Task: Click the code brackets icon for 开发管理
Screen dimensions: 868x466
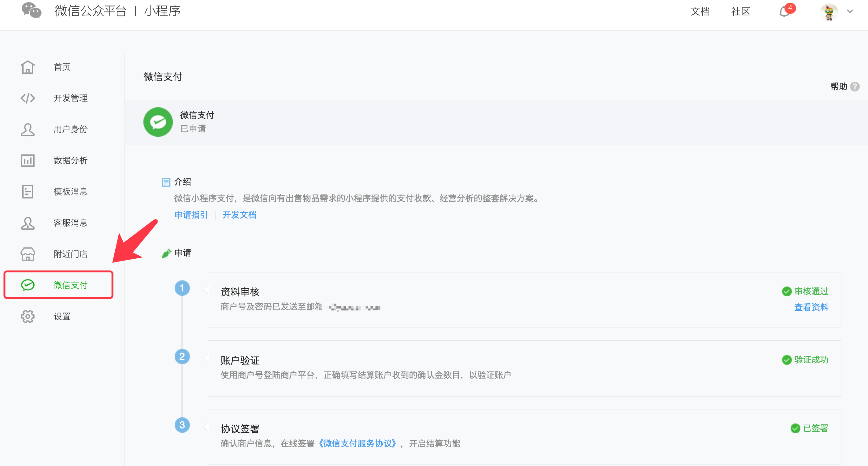Action: [x=28, y=98]
